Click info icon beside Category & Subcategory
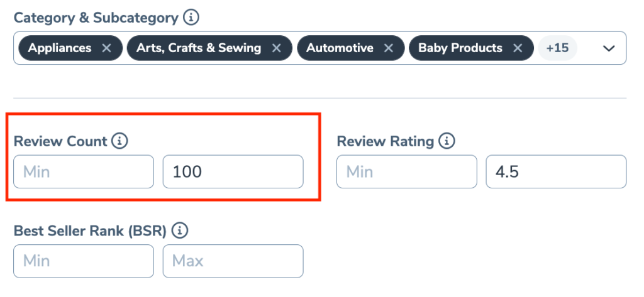644x297 pixels. 191,18
